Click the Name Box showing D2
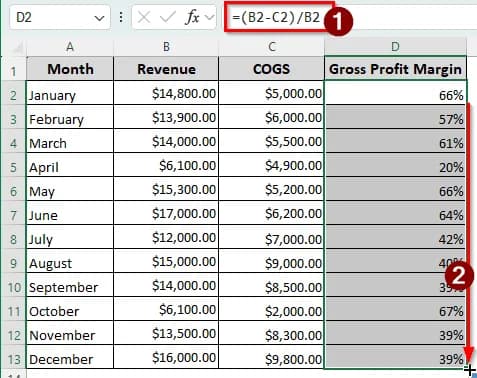This screenshot has width=477, height=378. 60,17
